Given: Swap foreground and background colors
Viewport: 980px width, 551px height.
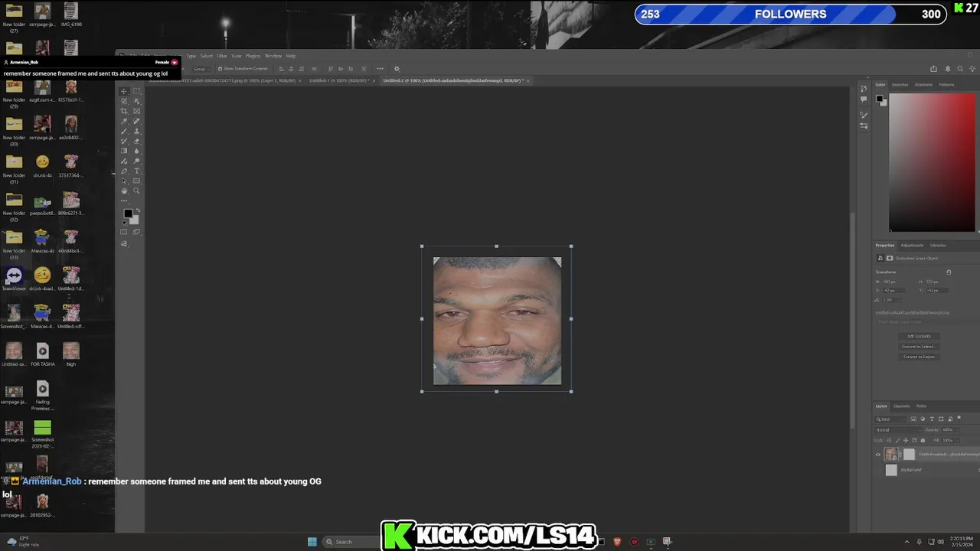Looking at the screenshot, I should pyautogui.click(x=138, y=210).
